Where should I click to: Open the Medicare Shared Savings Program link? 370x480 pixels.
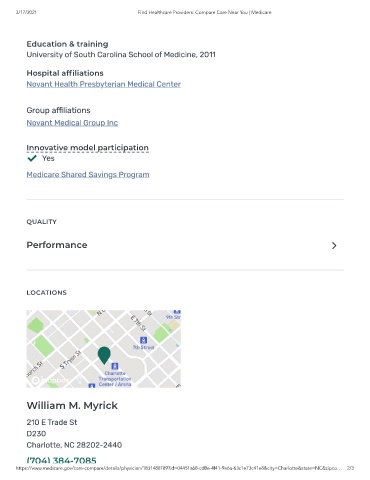click(88, 174)
